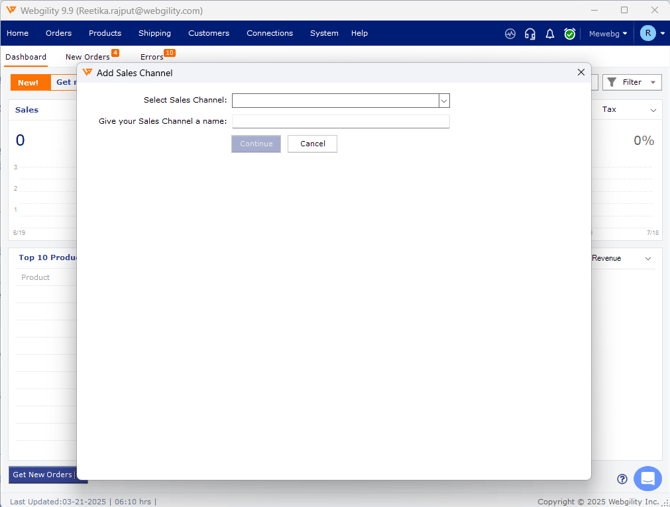The height and width of the screenshot is (507, 670).
Task: Click the Copyright 2025 Webgility Inc. text
Action: (x=598, y=501)
